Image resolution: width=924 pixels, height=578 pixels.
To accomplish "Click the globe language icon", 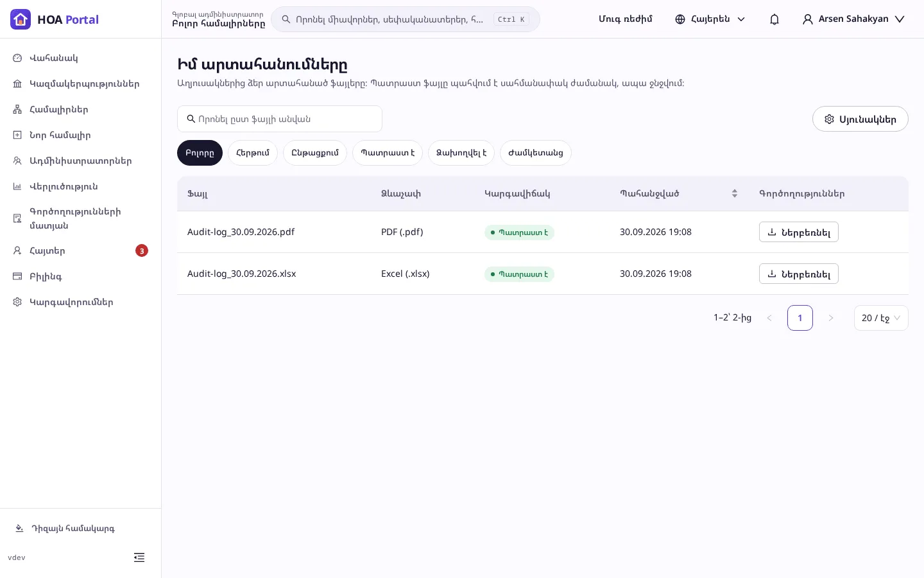I will pyautogui.click(x=680, y=19).
